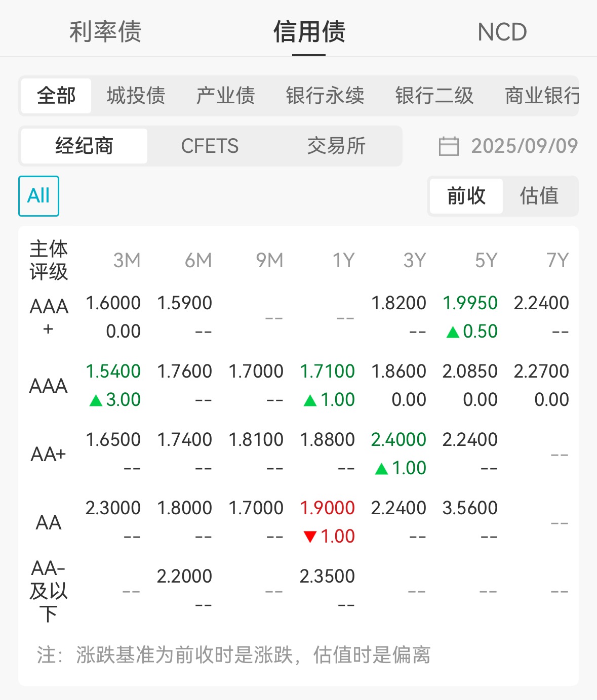Click the 3M column header
Viewport: 597px width, 700px height.
(x=127, y=261)
